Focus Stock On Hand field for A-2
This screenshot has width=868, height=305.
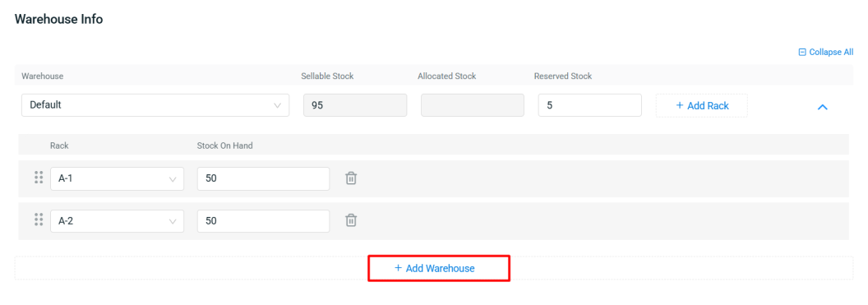click(x=264, y=221)
